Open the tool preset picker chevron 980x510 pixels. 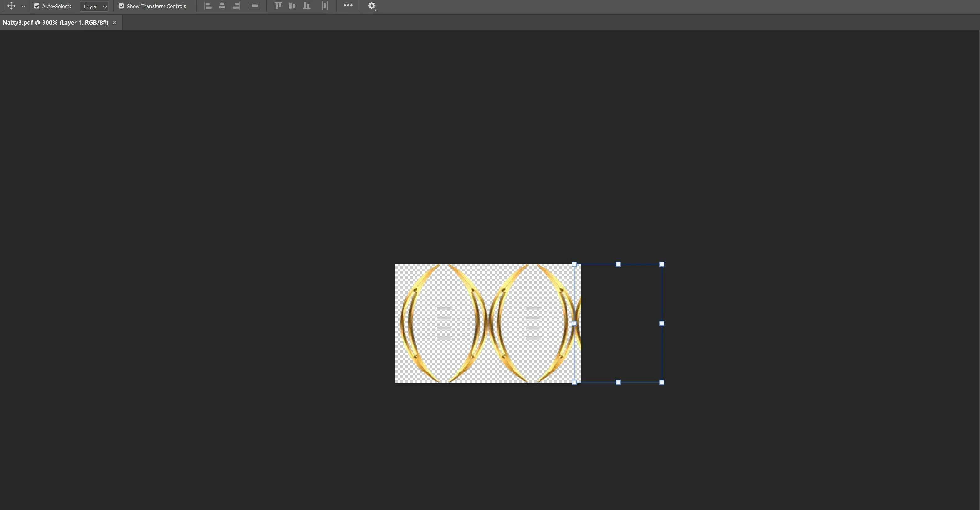[x=24, y=7]
